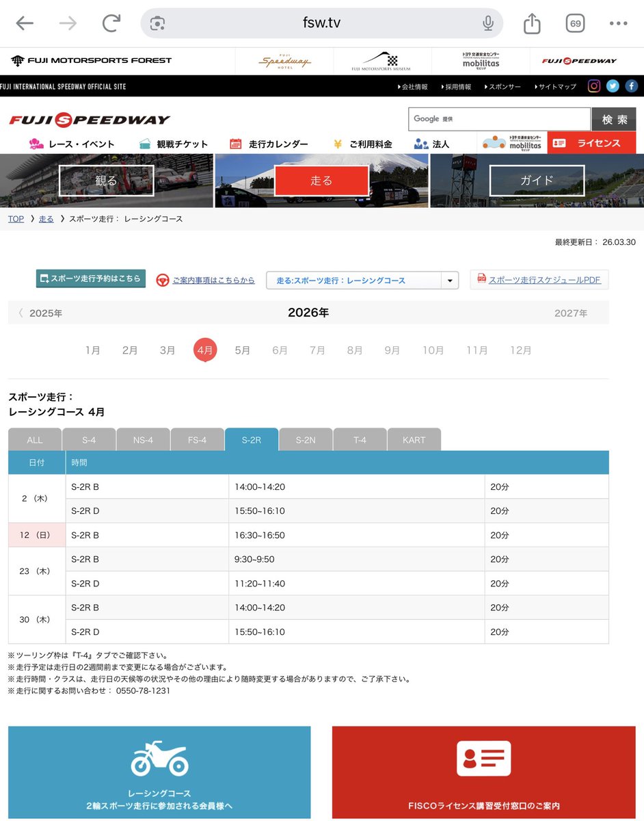
Task: Open the 2輪スポーツ走行 members blue banner
Action: [x=159, y=772]
